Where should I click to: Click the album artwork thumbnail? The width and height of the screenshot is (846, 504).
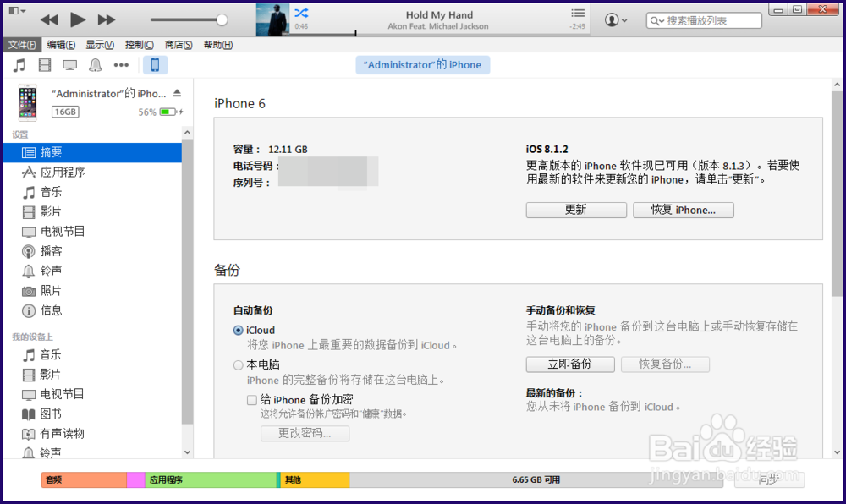click(272, 20)
